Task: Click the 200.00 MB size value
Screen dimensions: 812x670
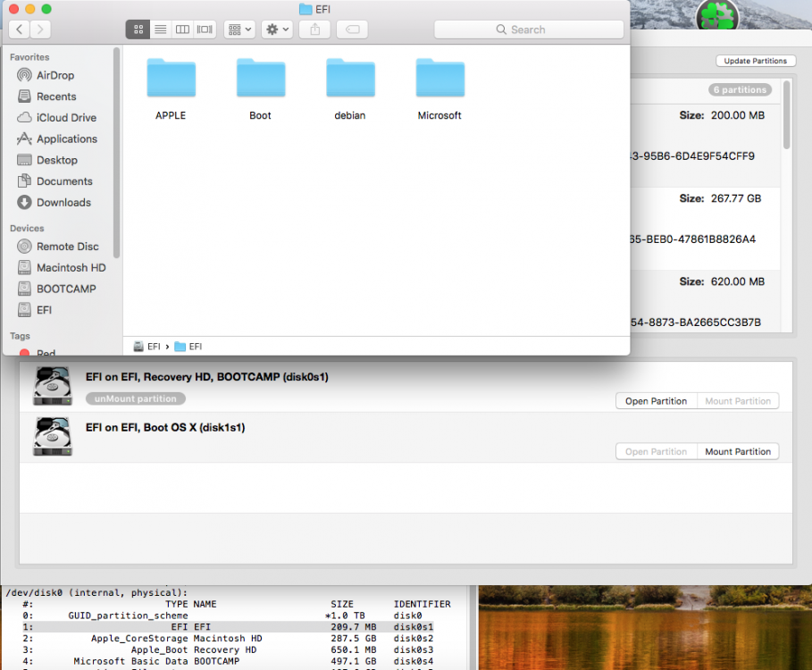Action: click(x=738, y=115)
